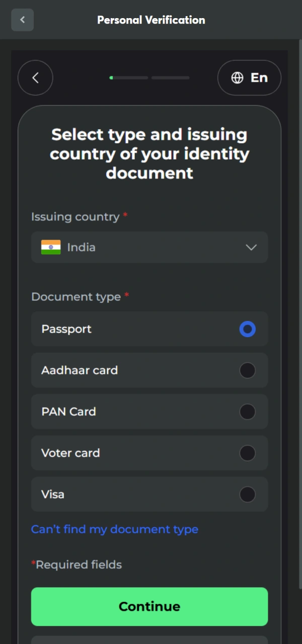This screenshot has width=302, height=644.
Task: Expand the country selection showing India
Action: click(x=149, y=247)
